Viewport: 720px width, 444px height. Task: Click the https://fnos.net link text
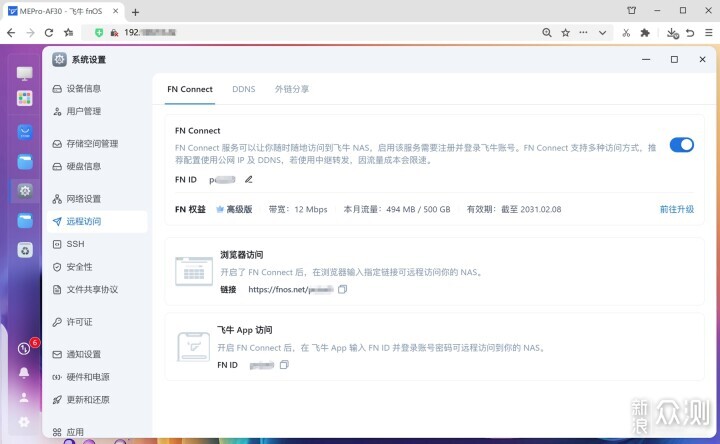tap(291, 289)
